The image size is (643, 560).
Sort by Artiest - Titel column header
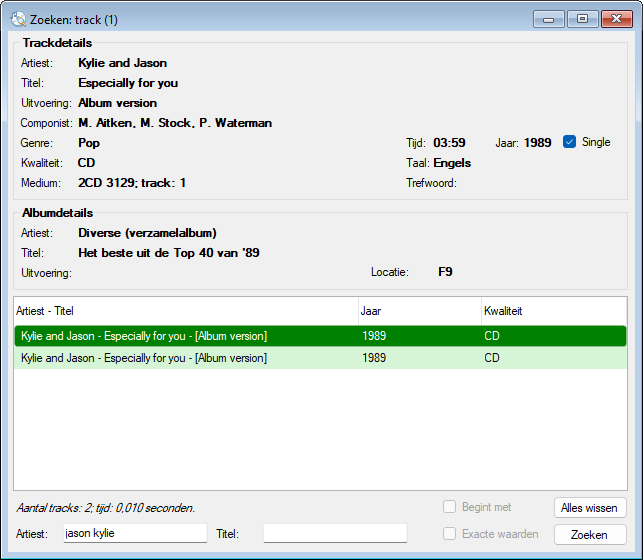[x=186, y=311]
